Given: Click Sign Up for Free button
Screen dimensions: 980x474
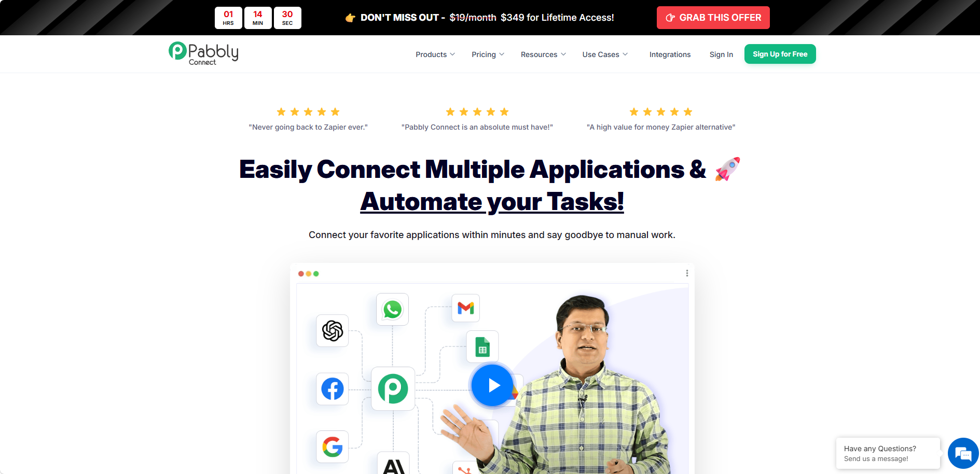Looking at the screenshot, I should point(780,54).
